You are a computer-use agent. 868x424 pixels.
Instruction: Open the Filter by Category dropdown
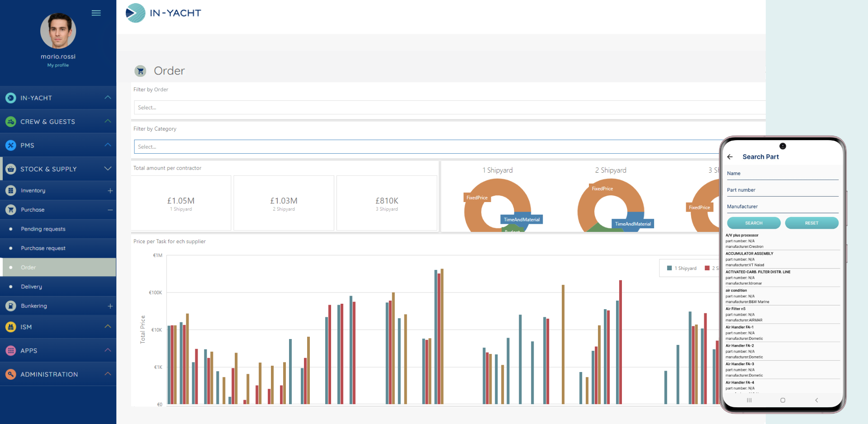pos(425,147)
